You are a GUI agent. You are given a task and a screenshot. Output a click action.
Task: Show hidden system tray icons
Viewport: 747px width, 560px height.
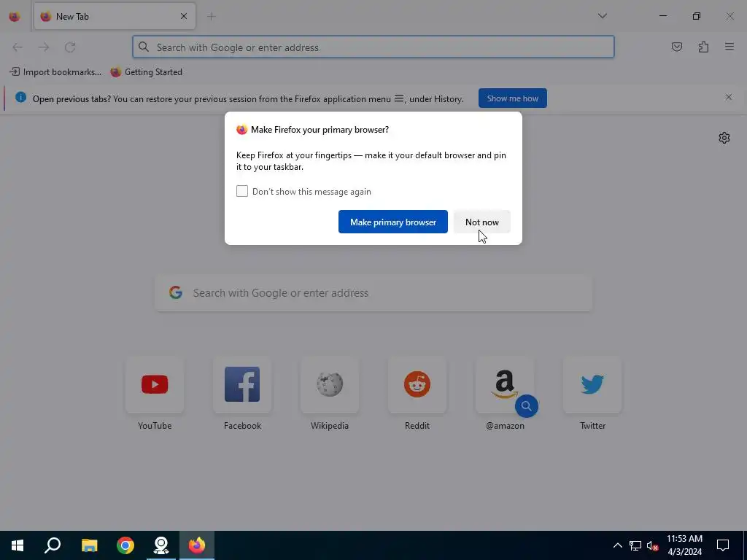(x=617, y=545)
